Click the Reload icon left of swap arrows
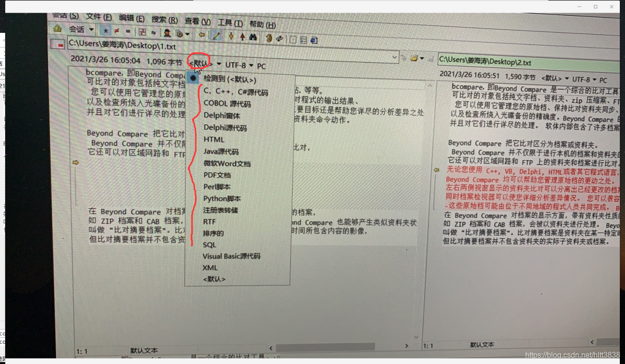625x364 pixels. point(269,38)
